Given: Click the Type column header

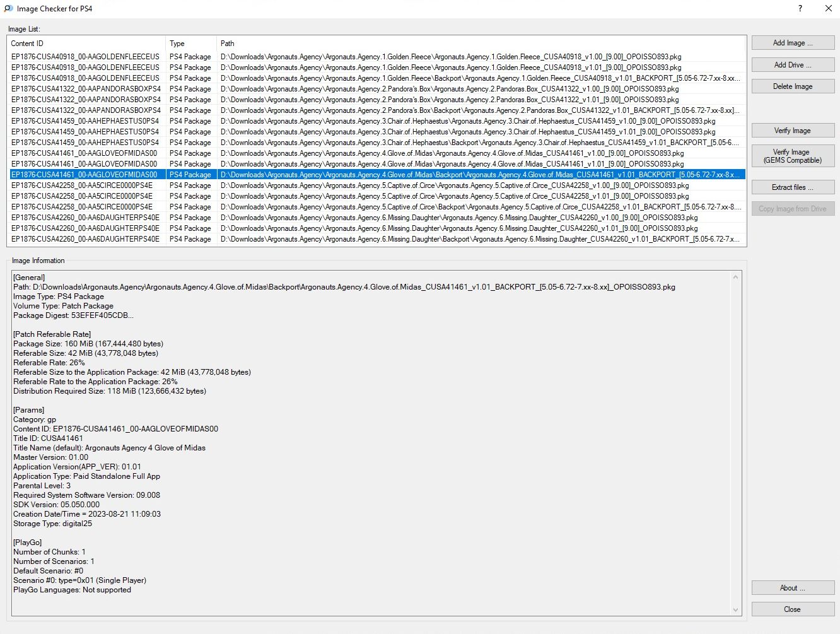Looking at the screenshot, I should 191,44.
